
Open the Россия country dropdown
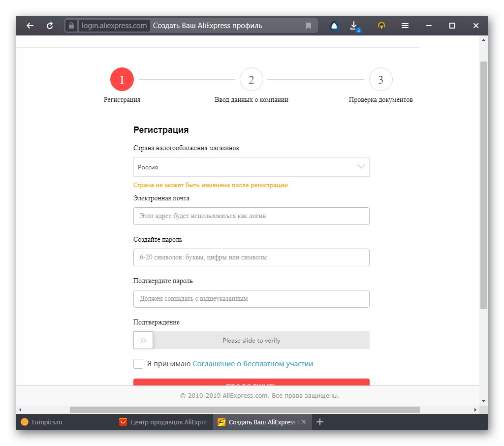(252, 167)
